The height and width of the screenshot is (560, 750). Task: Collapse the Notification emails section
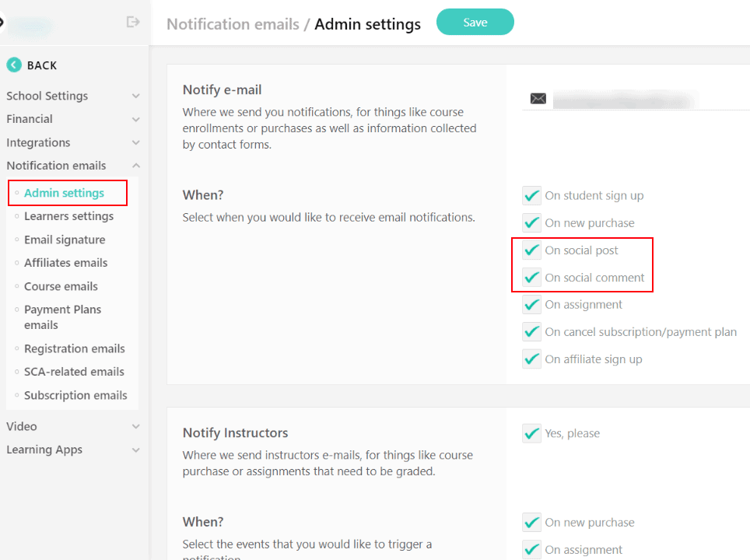click(x=136, y=166)
